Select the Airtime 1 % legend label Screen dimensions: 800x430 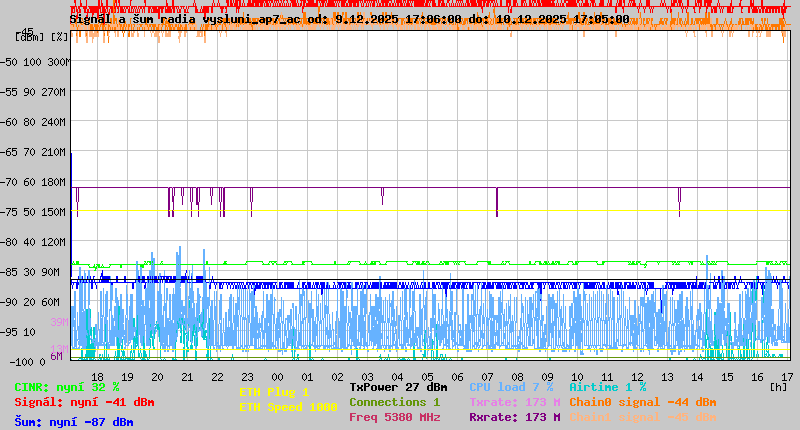[607, 387]
